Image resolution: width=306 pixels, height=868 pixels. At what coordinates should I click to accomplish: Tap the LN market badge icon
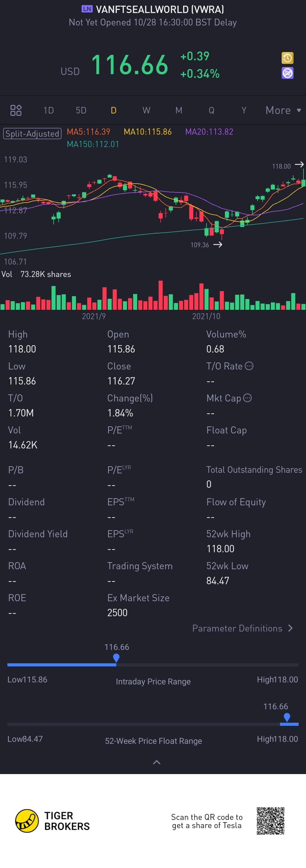point(87,9)
